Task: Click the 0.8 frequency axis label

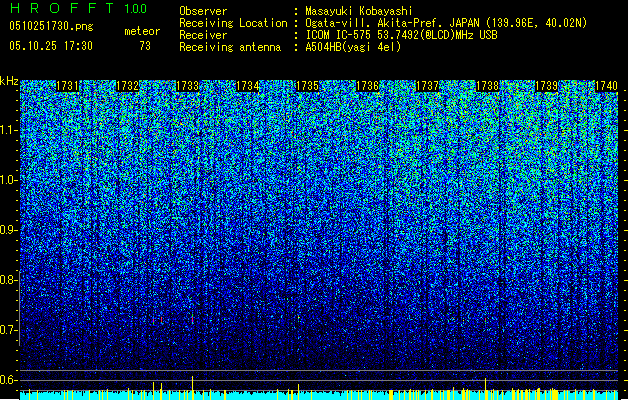Action: [8, 280]
